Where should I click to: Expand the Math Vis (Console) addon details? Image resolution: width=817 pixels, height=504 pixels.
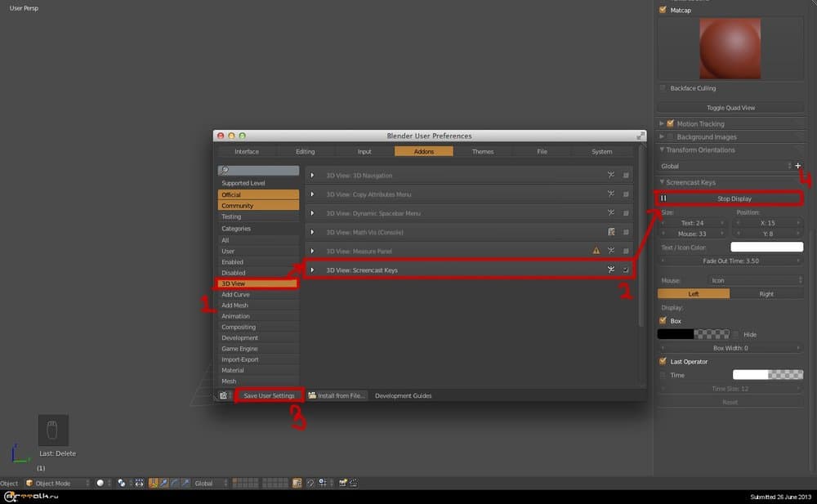point(312,232)
